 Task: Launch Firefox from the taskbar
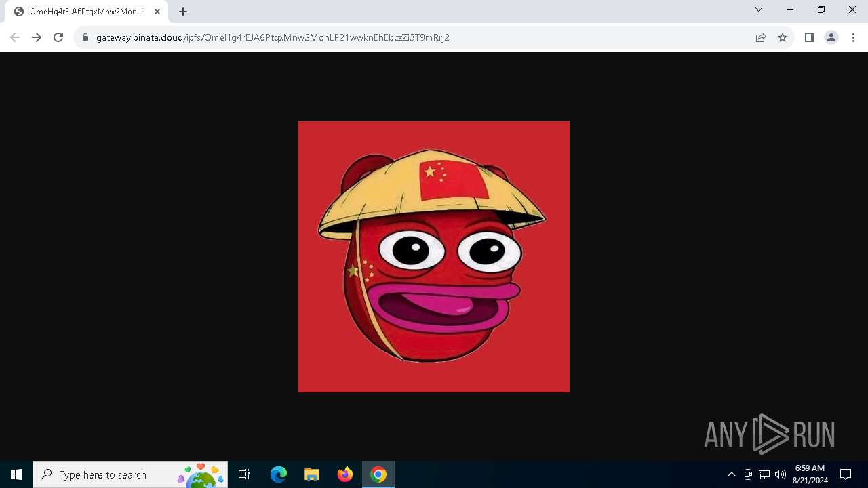(345, 474)
